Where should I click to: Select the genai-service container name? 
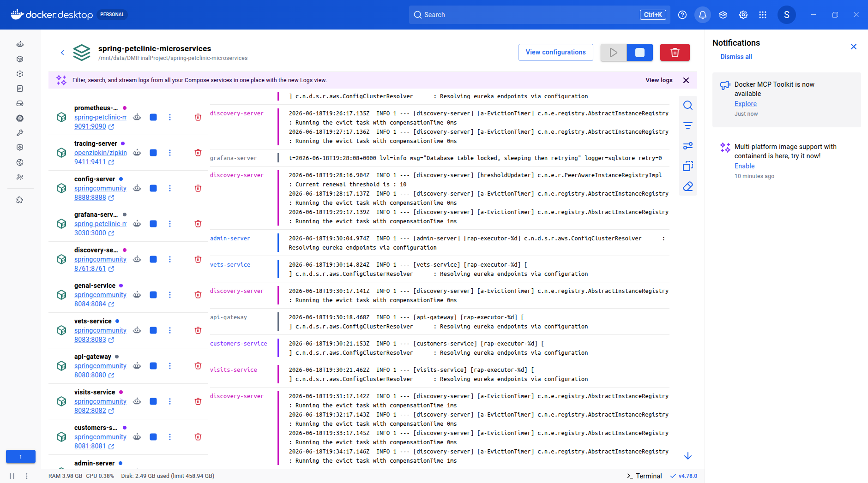(95, 286)
